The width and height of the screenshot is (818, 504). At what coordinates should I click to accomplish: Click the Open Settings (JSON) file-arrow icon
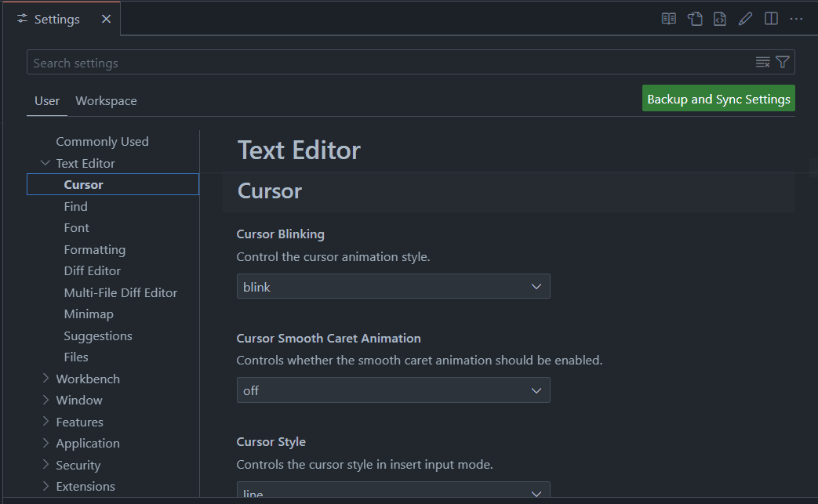pos(695,19)
